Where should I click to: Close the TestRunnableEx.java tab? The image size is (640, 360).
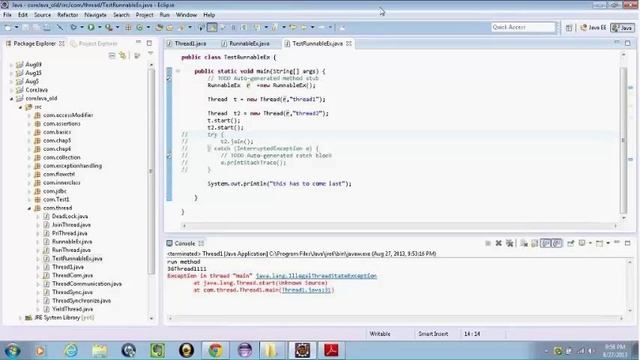click(x=349, y=43)
